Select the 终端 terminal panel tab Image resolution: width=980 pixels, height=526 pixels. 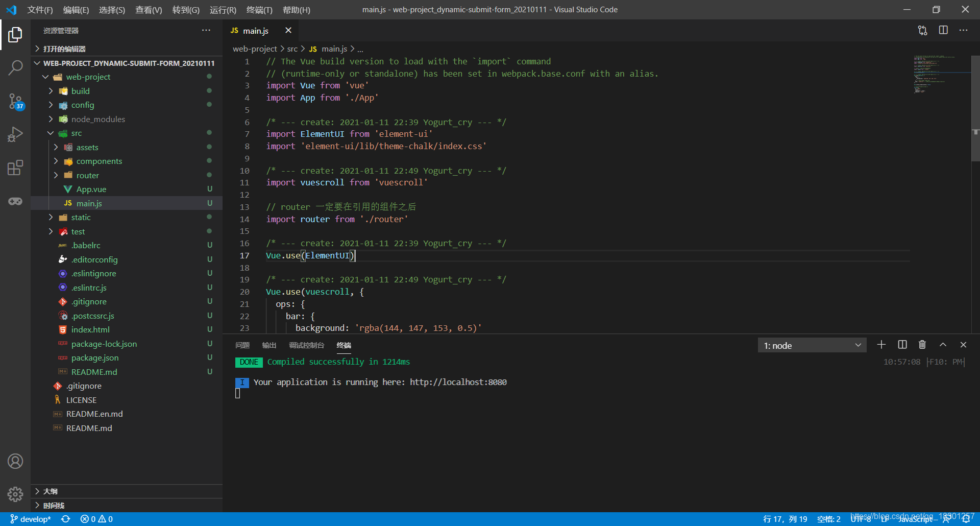344,345
